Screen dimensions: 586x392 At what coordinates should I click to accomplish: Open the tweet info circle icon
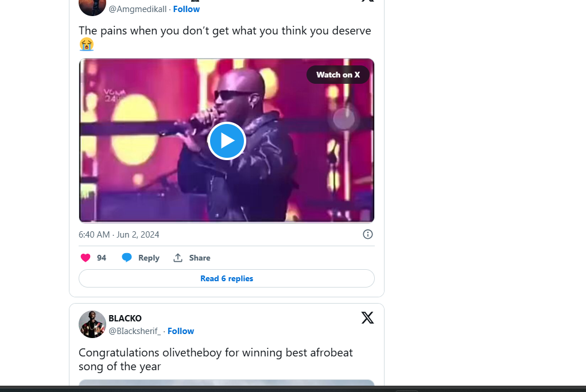(368, 234)
